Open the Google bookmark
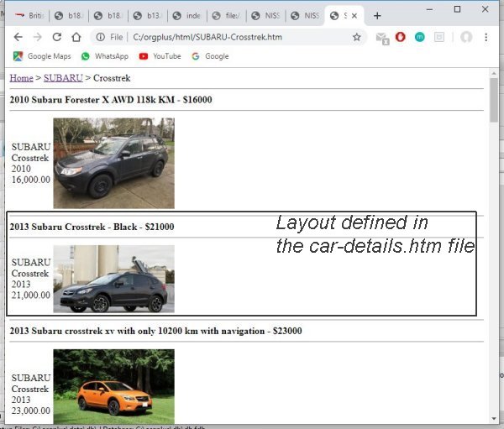Screen dimensions: 504x429 (x=210, y=56)
